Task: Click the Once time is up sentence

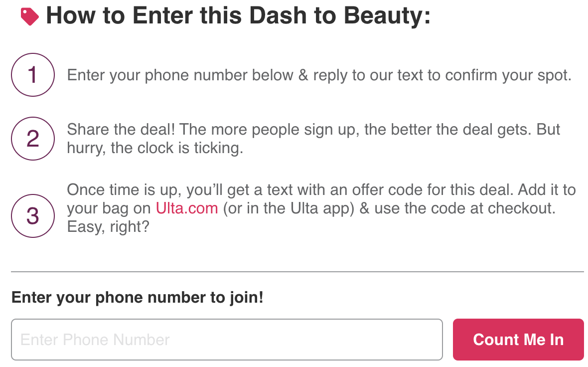Action: [x=290, y=190]
